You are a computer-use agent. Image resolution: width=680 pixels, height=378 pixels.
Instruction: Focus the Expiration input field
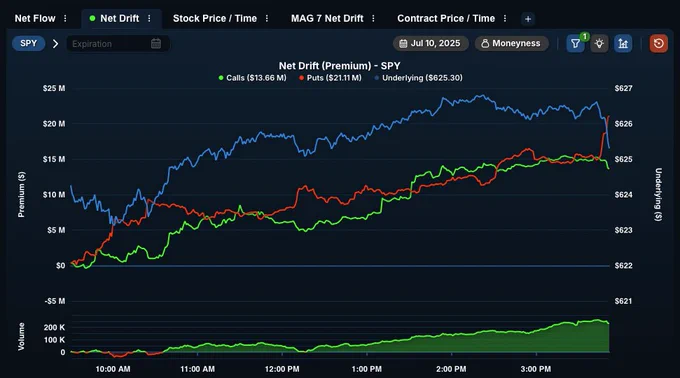coord(118,44)
